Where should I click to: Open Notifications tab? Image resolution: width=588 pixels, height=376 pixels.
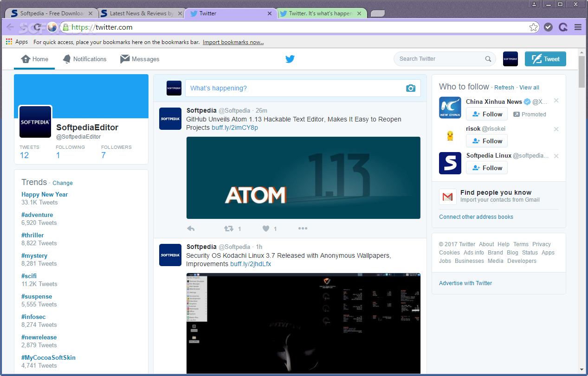84,59
